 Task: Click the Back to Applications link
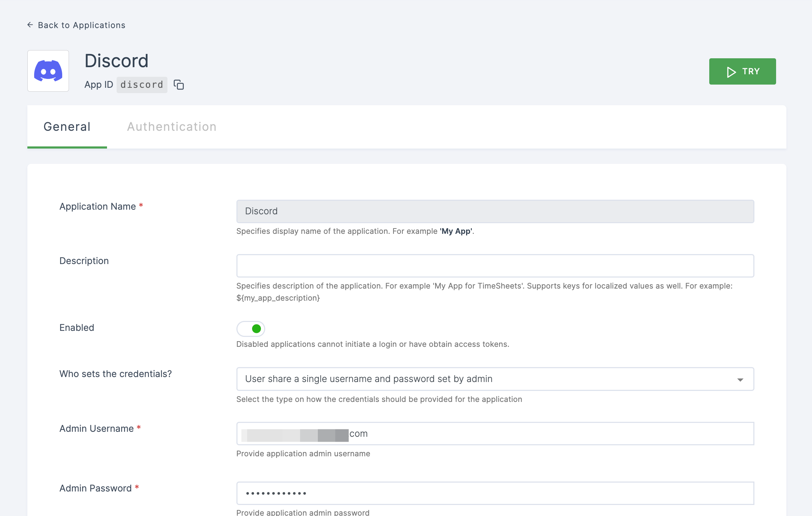tap(76, 25)
